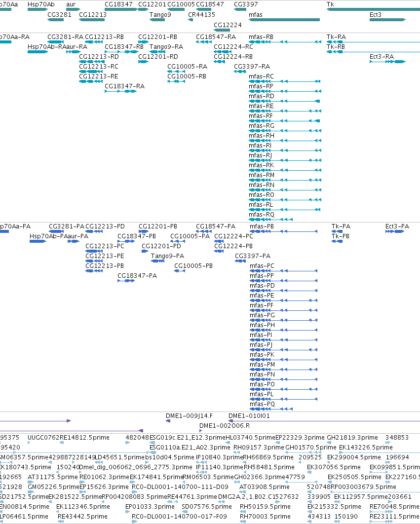
Task: Select the Tango9-PA protein
Action: 157,261
